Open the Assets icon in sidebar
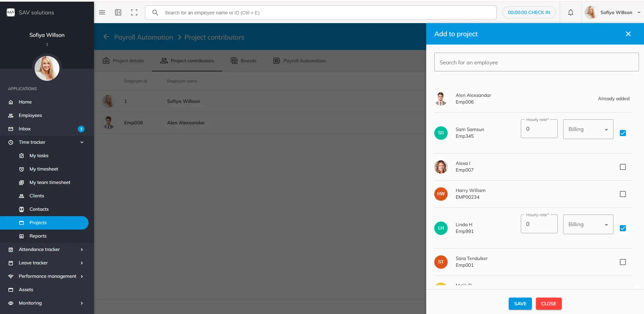The width and height of the screenshot is (644, 314). [x=11, y=290]
